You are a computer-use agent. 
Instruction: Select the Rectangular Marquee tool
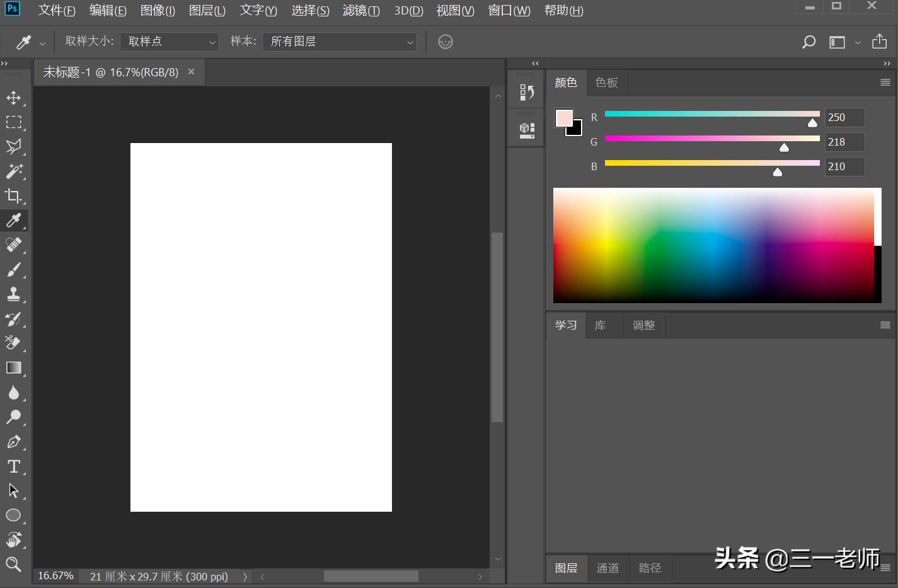click(13, 122)
